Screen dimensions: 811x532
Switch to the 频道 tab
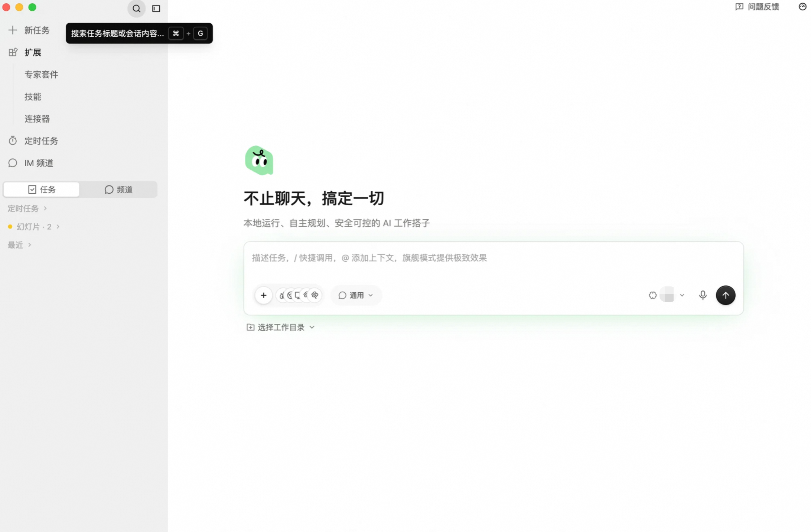tap(118, 190)
